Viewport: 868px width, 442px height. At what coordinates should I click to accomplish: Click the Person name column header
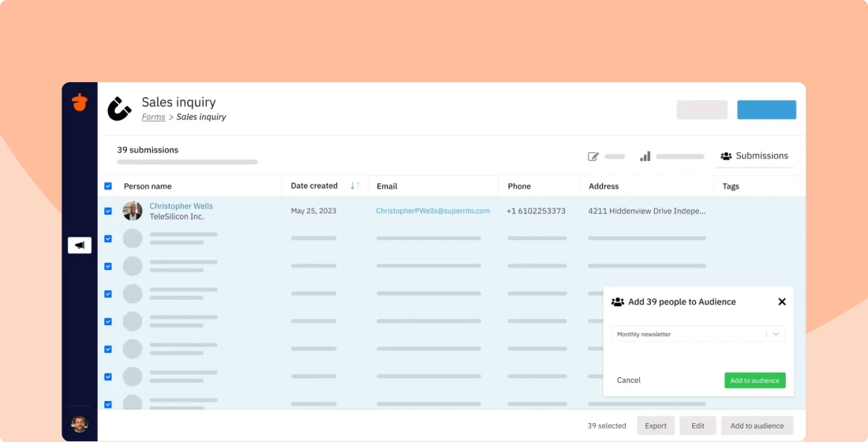148,186
